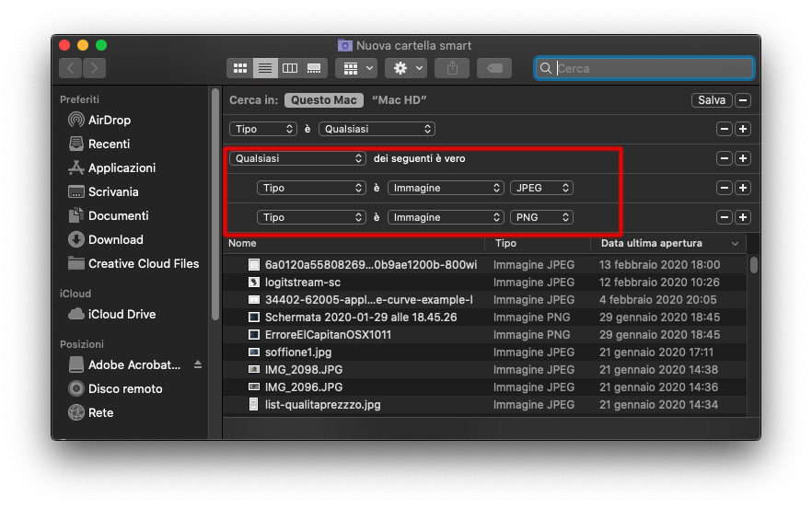Activate list view mode in toolbar
Screen dimensions: 812x508
(x=265, y=68)
